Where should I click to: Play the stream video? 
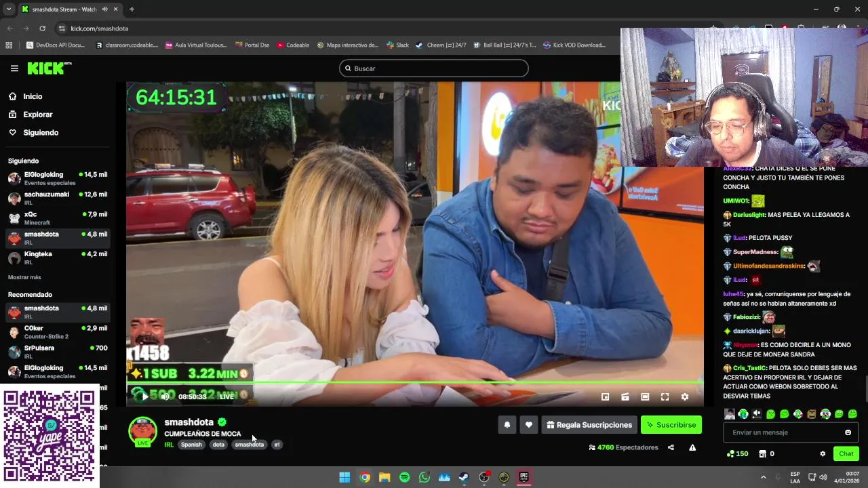coord(144,396)
